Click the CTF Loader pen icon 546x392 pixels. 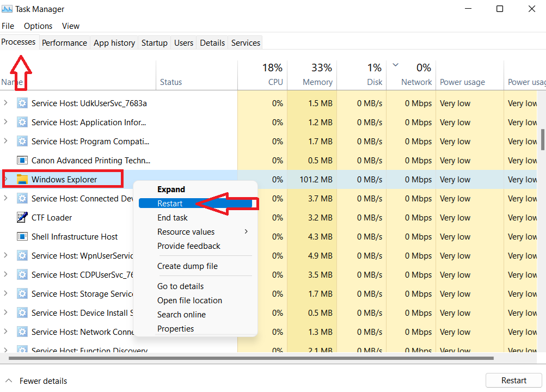click(22, 217)
